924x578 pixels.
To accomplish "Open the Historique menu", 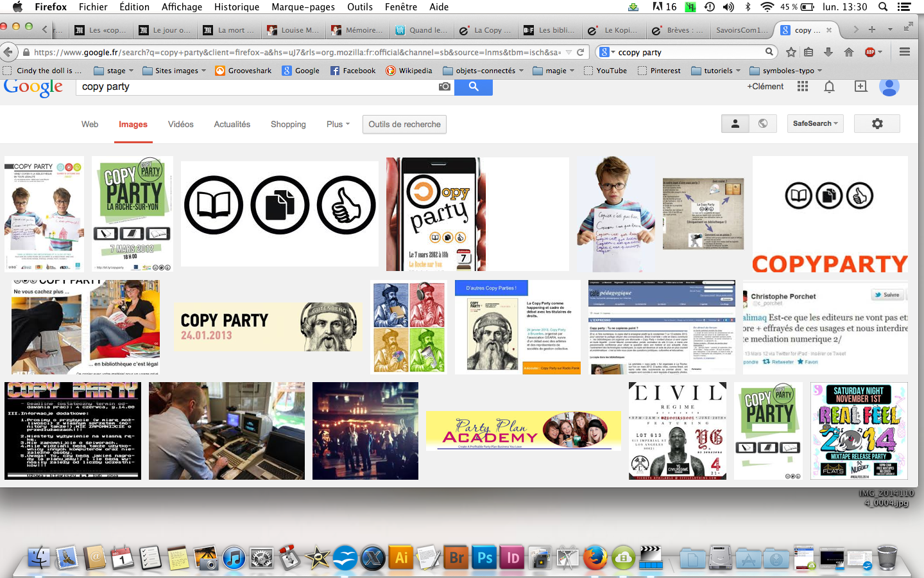I will pyautogui.click(x=237, y=7).
